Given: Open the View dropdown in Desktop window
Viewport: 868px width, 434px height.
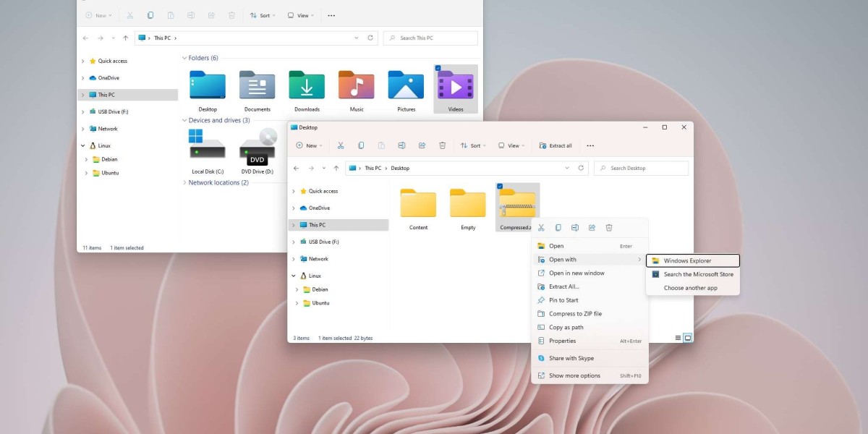Looking at the screenshot, I should [512, 145].
